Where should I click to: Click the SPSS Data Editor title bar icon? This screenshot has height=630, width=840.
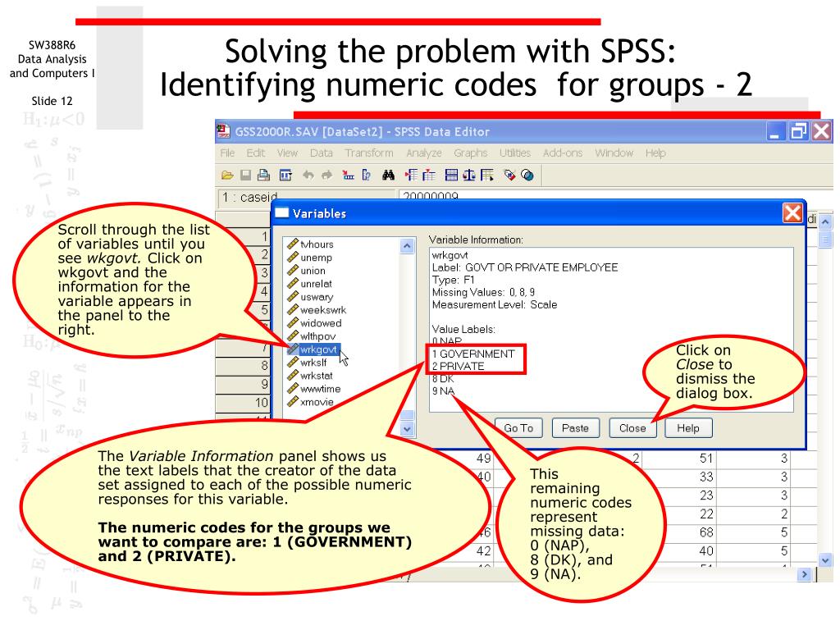tap(223, 131)
